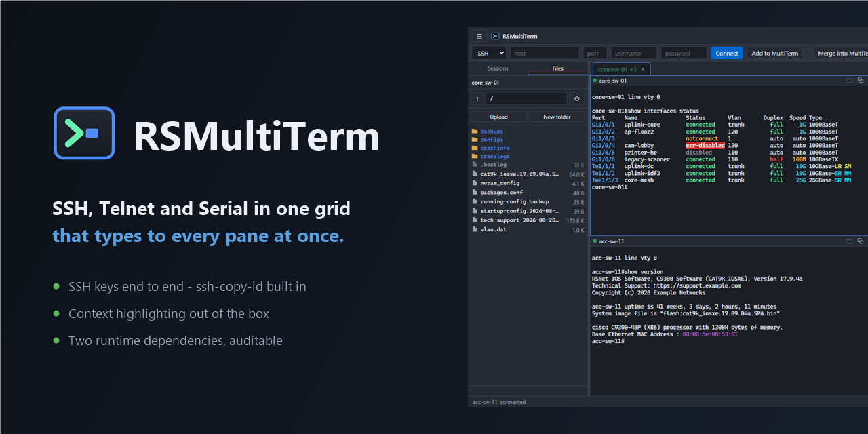This screenshot has width=868, height=434.
Task: Click the New folder button
Action: [x=557, y=117]
